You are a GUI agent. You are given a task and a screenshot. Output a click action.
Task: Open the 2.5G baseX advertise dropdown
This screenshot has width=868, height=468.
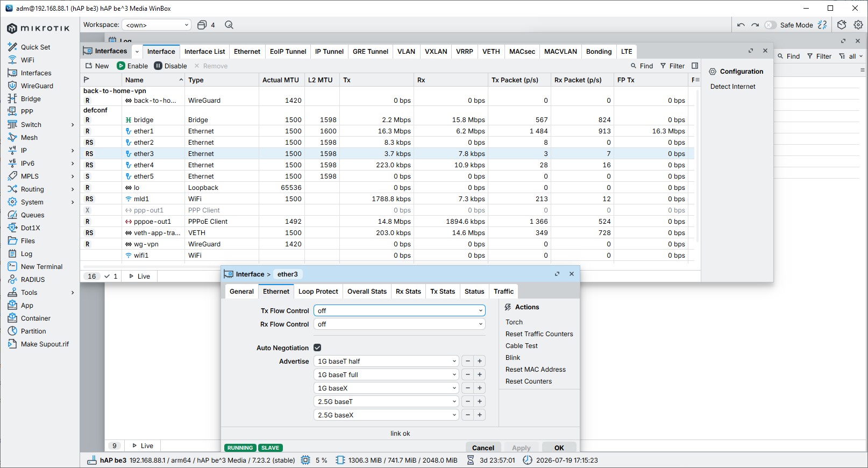[x=386, y=415]
